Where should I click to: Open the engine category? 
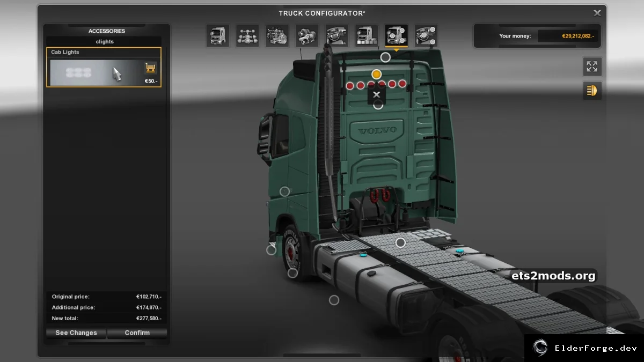point(277,36)
